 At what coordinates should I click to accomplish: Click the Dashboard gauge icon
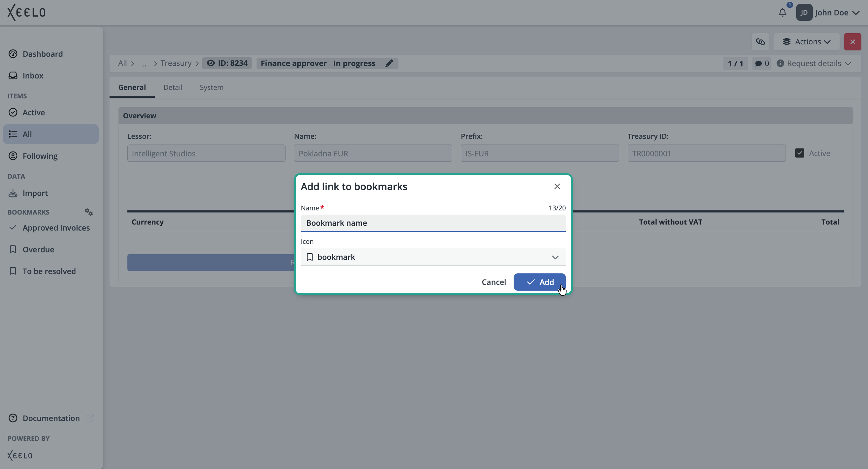pyautogui.click(x=13, y=54)
